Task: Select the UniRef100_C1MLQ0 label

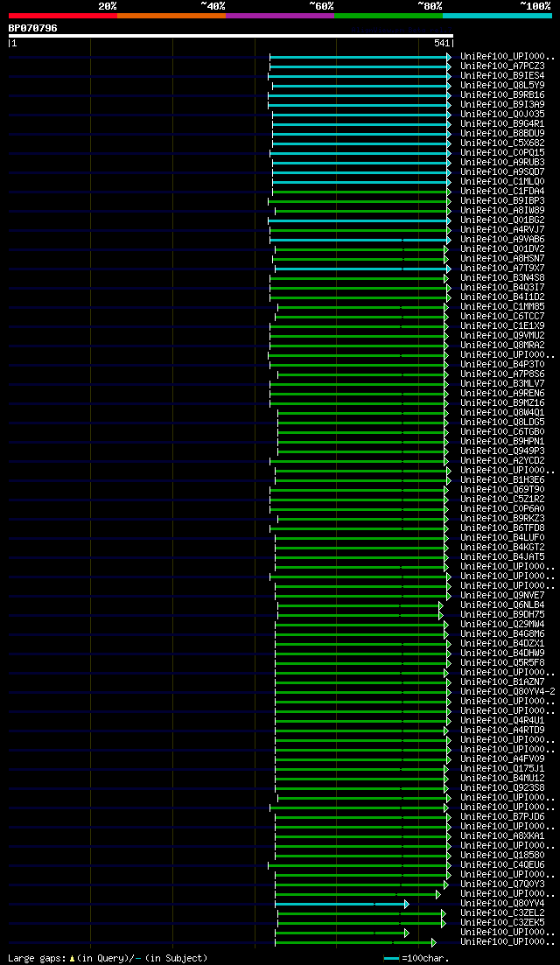Action: pos(502,182)
